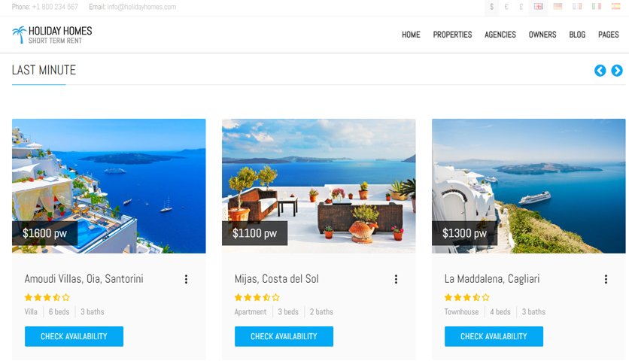Open the Mijas terrace property photo
The height and width of the screenshot is (364, 629).
click(x=319, y=186)
